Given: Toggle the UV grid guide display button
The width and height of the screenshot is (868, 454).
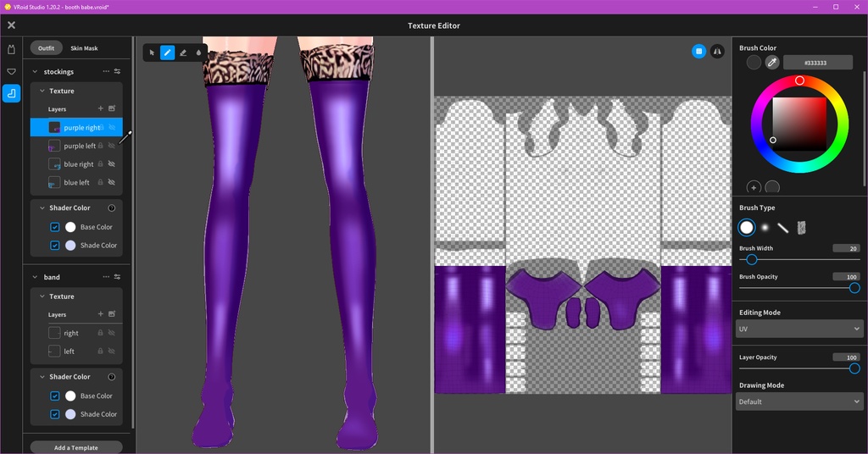Looking at the screenshot, I should 698,52.
